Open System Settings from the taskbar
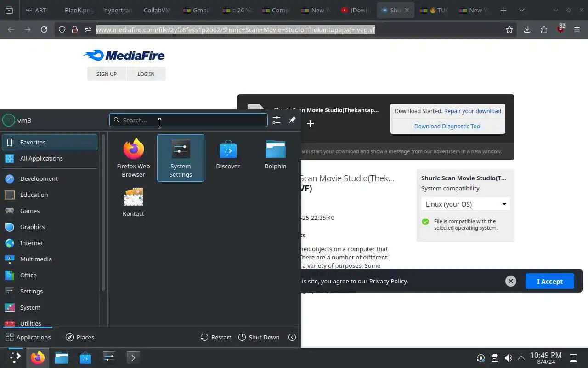This screenshot has width=588, height=368. [x=109, y=357]
